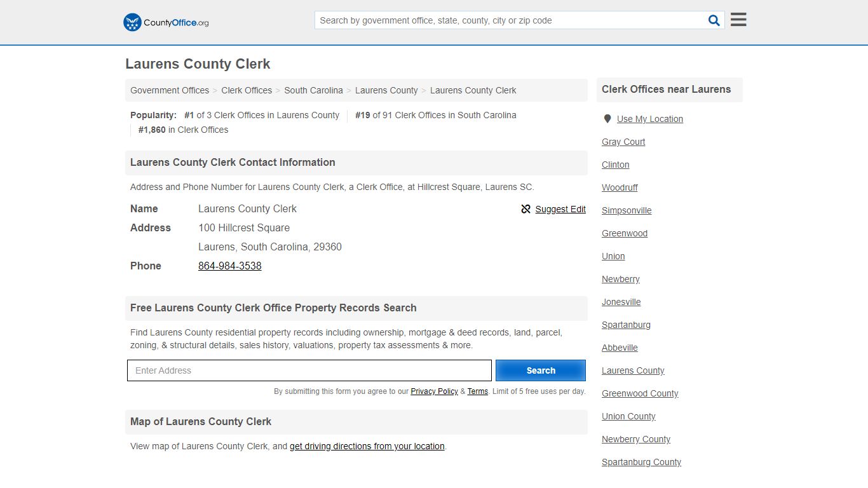The width and height of the screenshot is (868, 488).
Task: Open the hamburger menu
Action: 738,20
